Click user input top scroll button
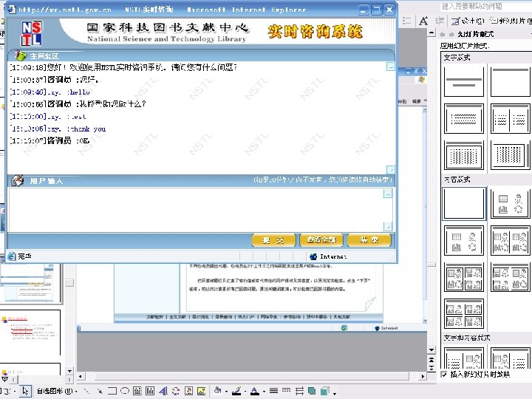 coord(387,194)
